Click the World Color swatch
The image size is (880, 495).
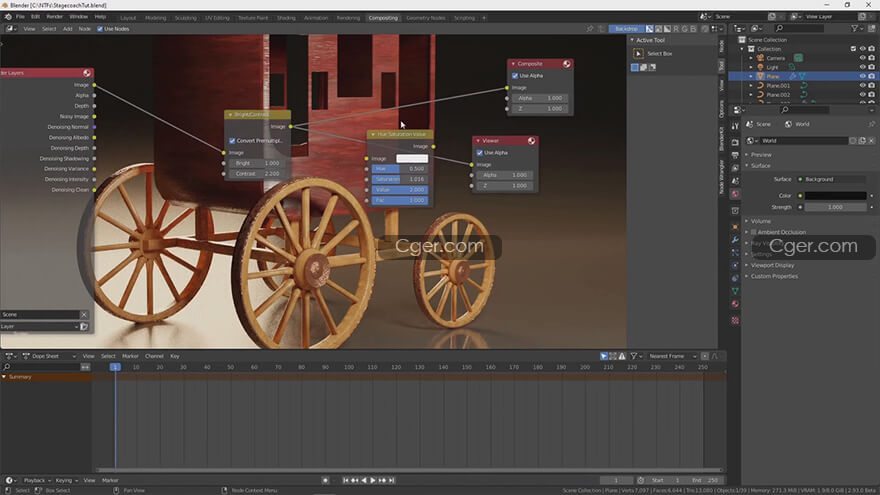835,196
